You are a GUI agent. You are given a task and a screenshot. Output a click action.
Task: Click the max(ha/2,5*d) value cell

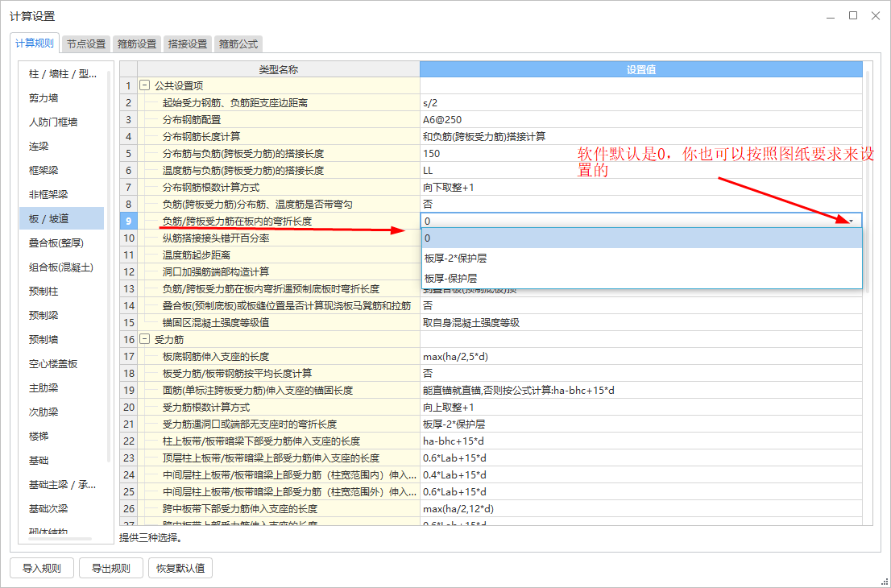coord(641,356)
